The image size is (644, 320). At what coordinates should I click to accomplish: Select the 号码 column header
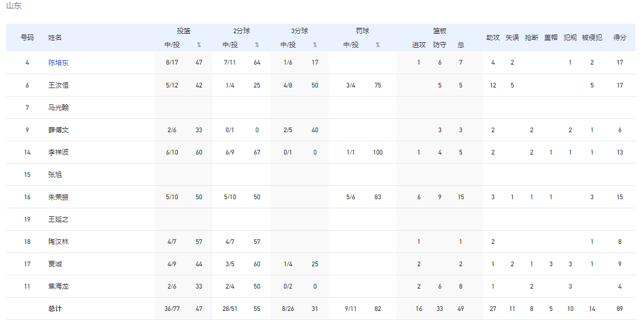(27, 37)
